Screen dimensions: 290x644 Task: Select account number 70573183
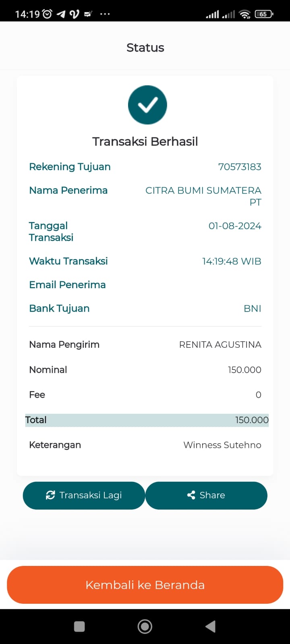pyautogui.click(x=240, y=167)
